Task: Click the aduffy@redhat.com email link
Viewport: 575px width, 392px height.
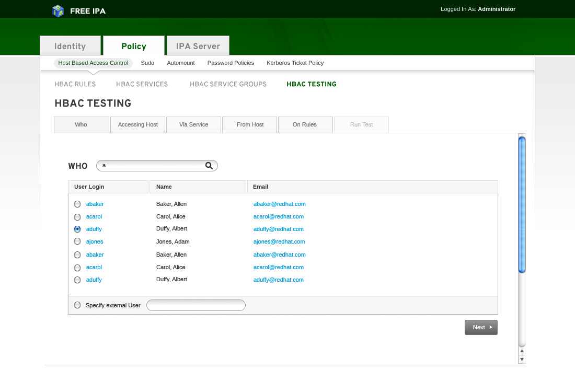Action: tap(278, 229)
